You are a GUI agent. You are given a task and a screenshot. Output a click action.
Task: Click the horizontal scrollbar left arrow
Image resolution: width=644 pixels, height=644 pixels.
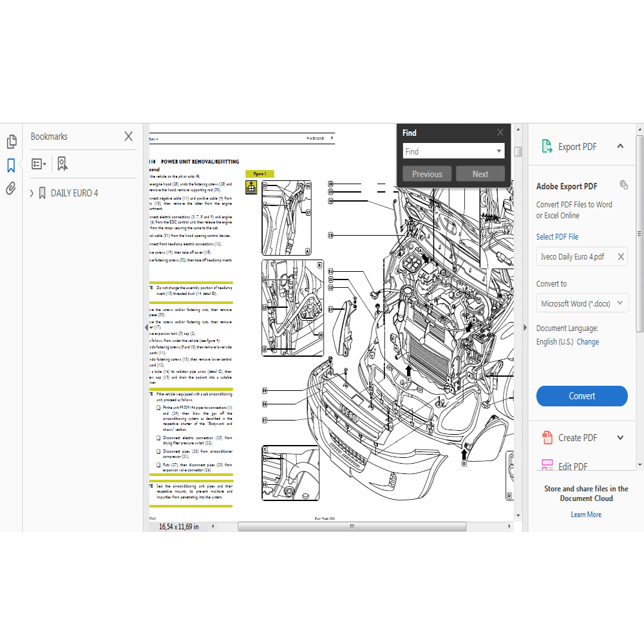click(213, 527)
